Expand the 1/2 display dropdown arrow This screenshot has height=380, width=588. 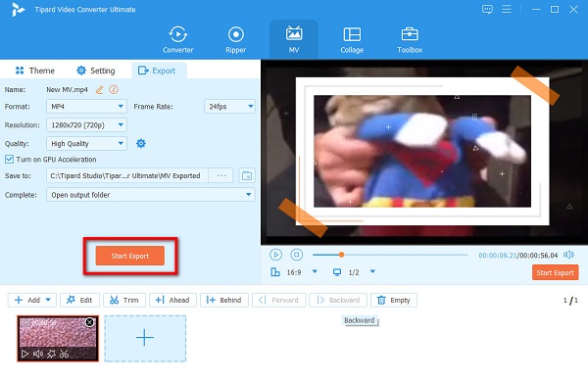pyautogui.click(x=372, y=271)
